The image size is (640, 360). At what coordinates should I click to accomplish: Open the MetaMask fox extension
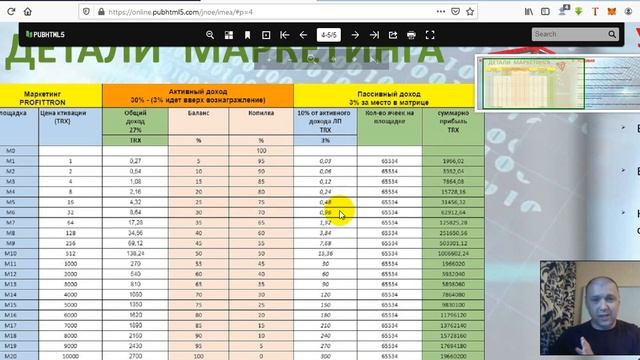coord(611,12)
